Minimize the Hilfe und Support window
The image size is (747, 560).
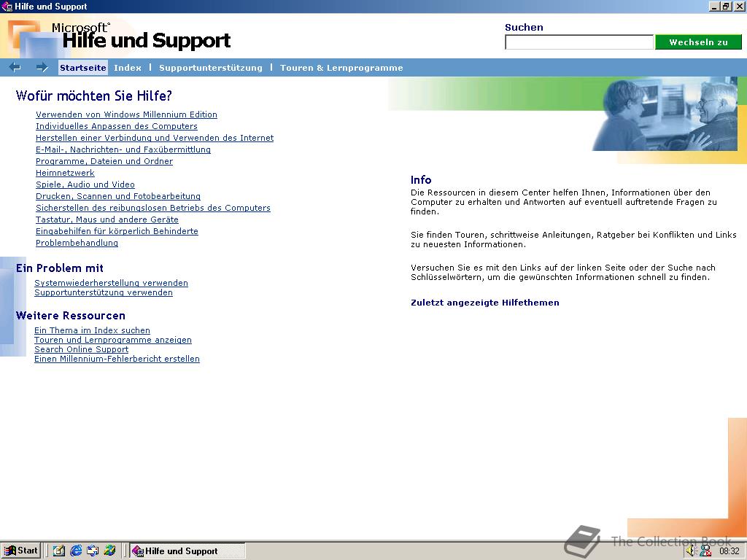(714, 6)
